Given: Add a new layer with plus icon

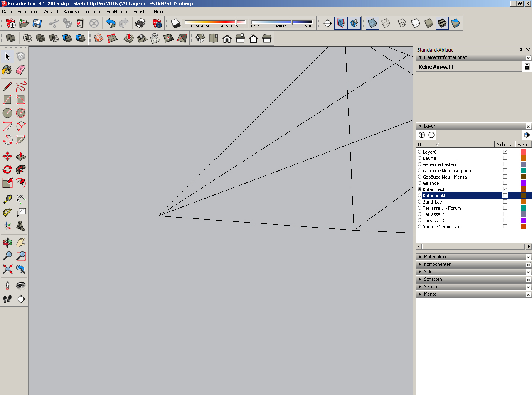Looking at the screenshot, I should point(421,135).
